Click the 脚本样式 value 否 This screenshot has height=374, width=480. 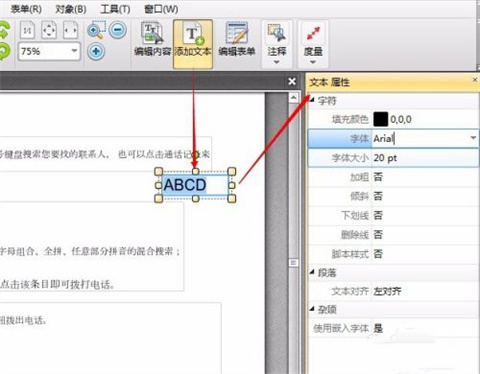(x=378, y=254)
